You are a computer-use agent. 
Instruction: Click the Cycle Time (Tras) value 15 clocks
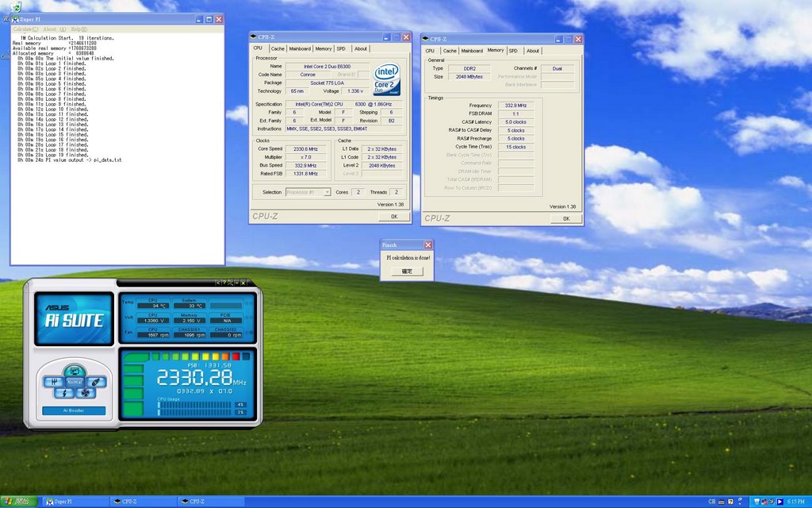click(515, 147)
